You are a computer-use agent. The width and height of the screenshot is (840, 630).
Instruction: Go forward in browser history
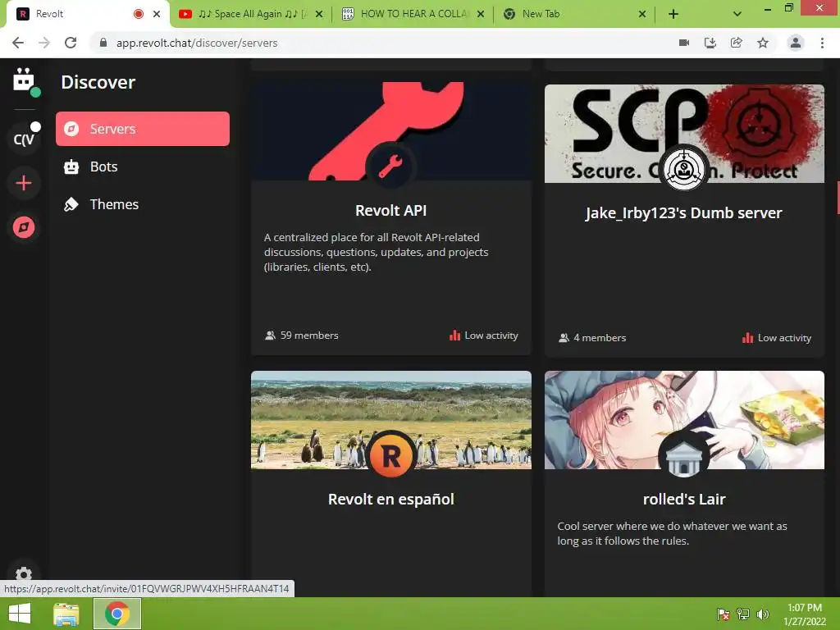click(44, 43)
